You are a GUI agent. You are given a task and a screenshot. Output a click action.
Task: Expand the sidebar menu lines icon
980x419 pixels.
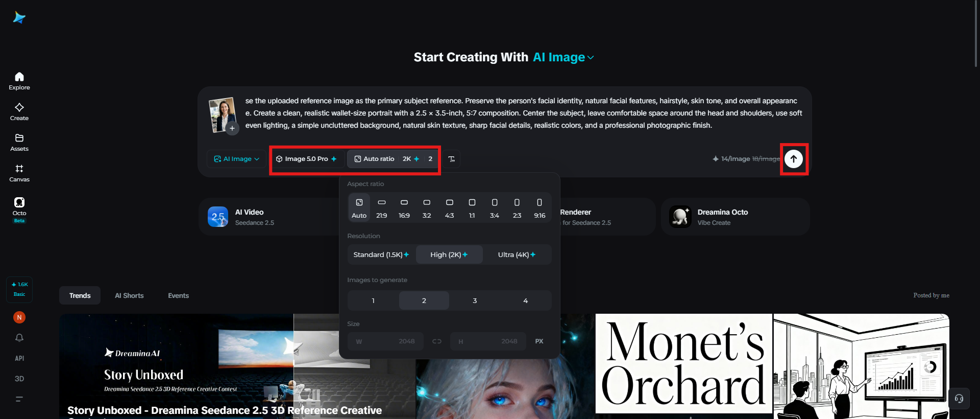coord(19,399)
